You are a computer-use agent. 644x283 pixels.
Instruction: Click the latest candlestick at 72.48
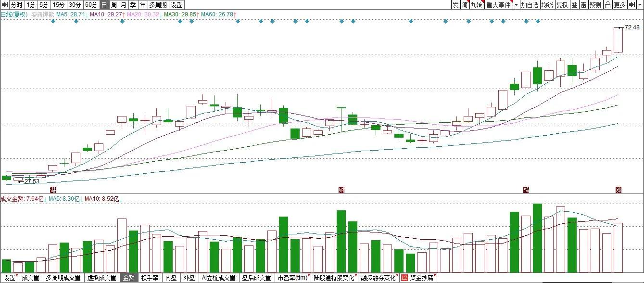[618, 40]
